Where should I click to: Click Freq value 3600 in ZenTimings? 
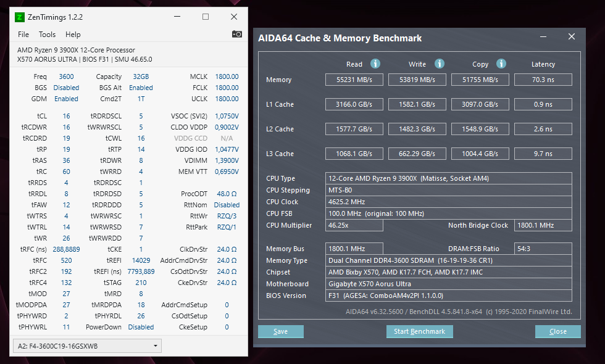pyautogui.click(x=67, y=77)
